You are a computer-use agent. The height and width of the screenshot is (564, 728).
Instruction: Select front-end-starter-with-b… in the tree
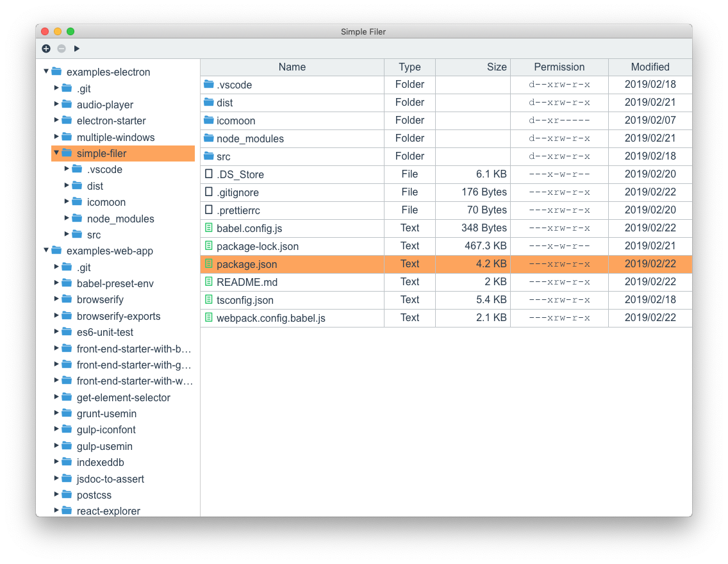134,349
